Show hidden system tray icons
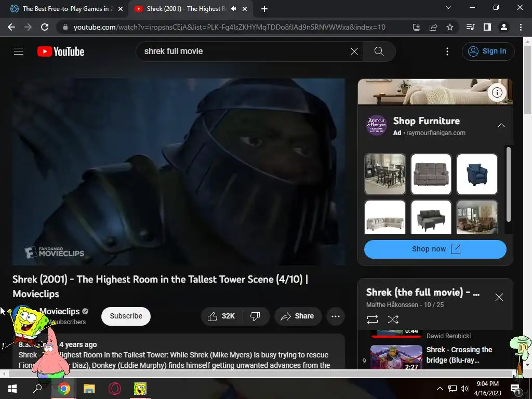 click(x=440, y=389)
